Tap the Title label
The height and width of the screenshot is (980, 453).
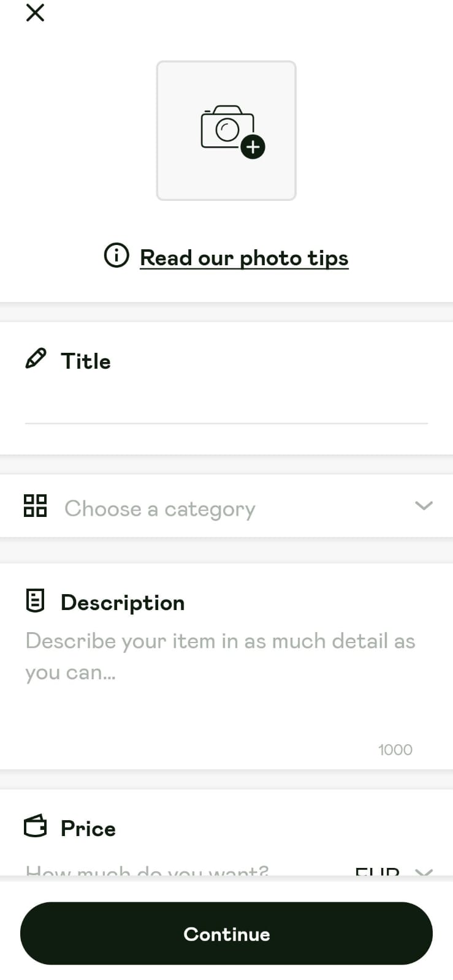click(86, 361)
